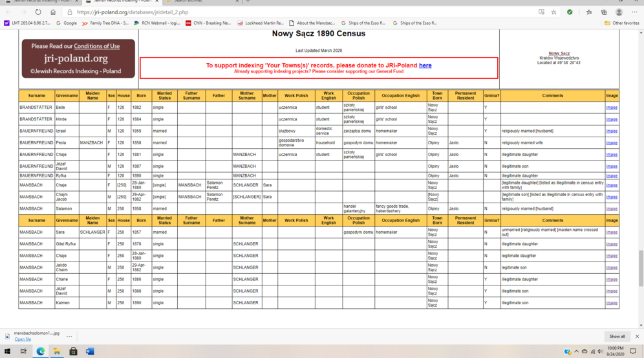Image resolution: width=644 pixels, height=358 pixels.
Task: Open the browser Settings and more menu
Action: tap(634, 12)
